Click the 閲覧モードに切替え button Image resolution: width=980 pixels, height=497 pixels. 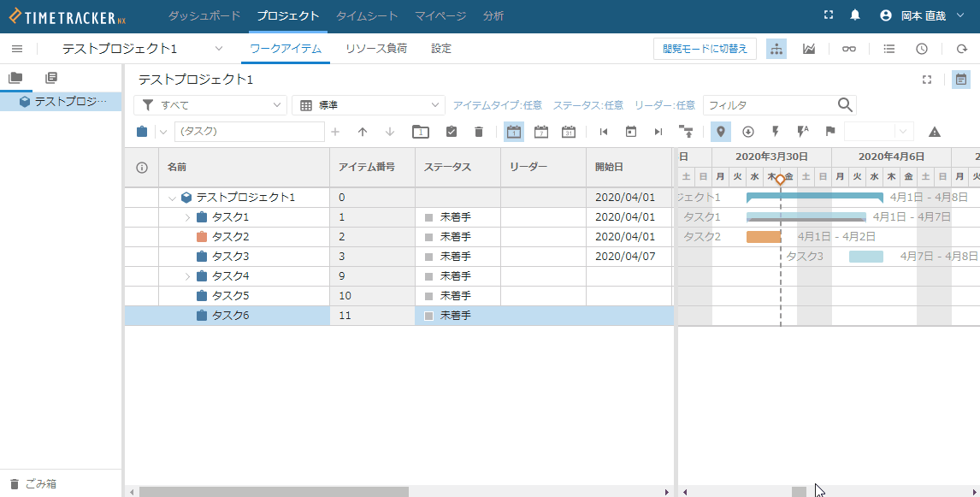pos(705,49)
